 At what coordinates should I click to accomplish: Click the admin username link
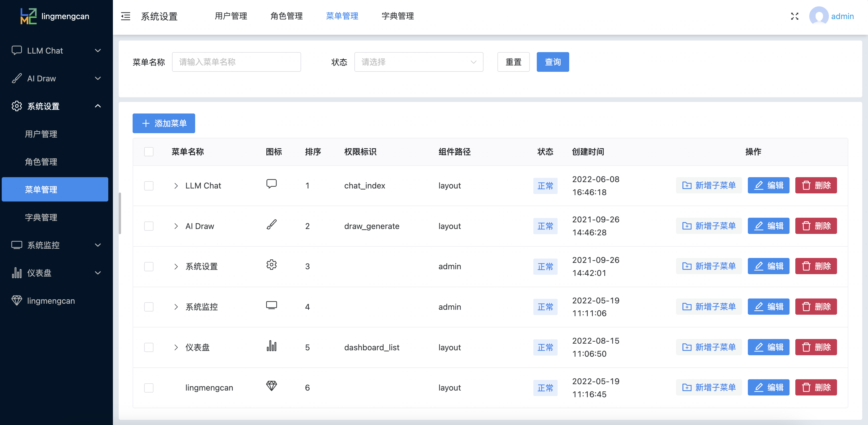842,16
